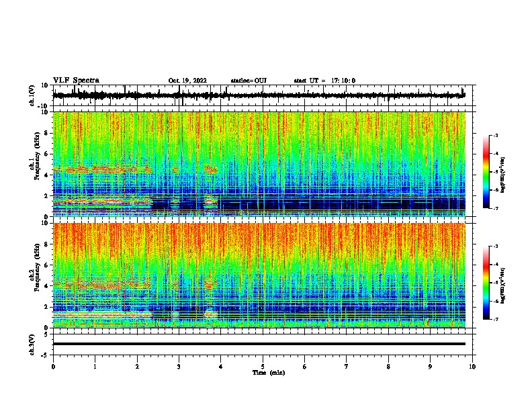The image size is (532, 411).
Task: Click the ch.2 spectrogram color scale bar
Action: (x=486, y=283)
